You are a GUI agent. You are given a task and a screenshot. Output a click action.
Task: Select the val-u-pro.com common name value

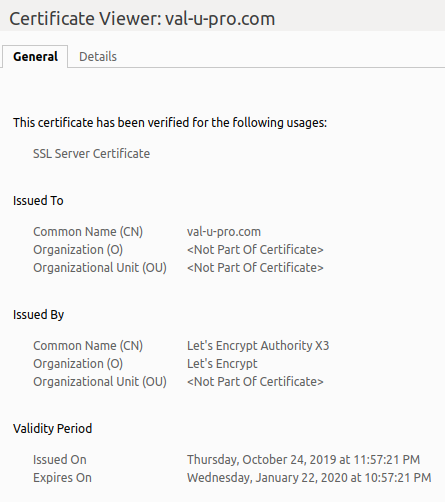point(224,232)
